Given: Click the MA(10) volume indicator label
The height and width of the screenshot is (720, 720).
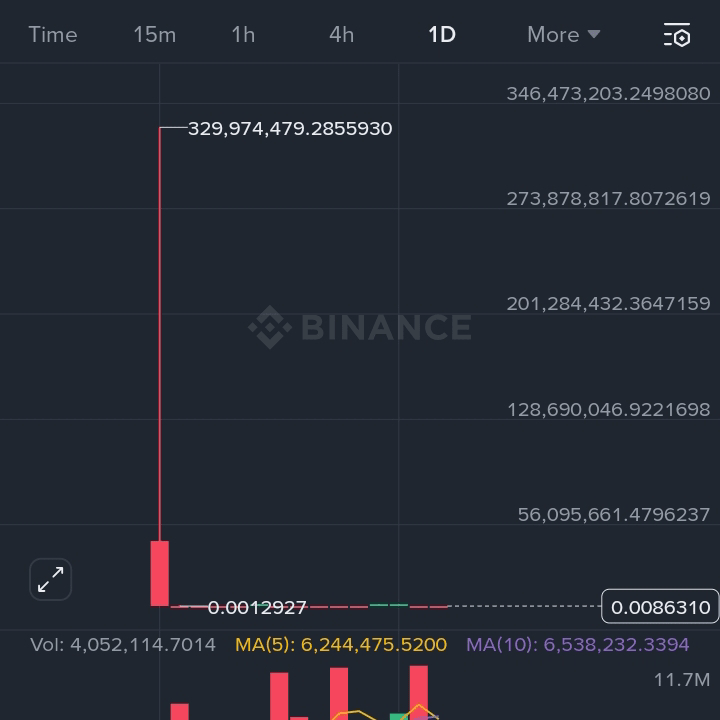Looking at the screenshot, I should (x=578, y=645).
